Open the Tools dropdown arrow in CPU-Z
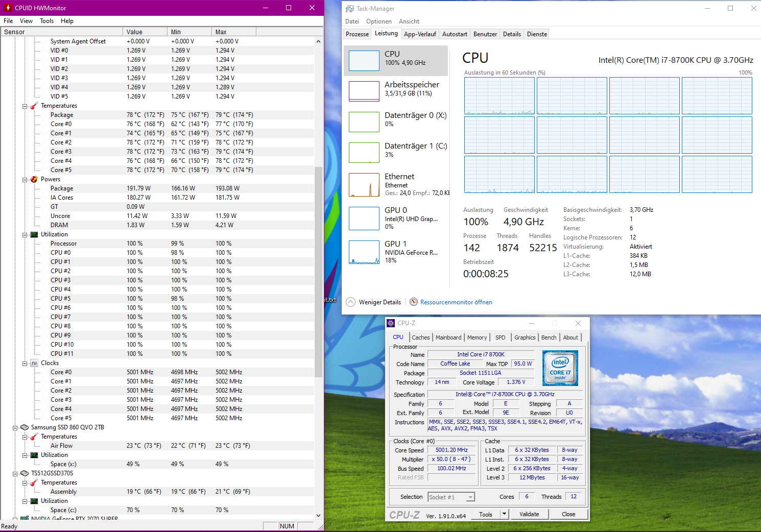This screenshot has height=532, width=761. click(x=504, y=514)
